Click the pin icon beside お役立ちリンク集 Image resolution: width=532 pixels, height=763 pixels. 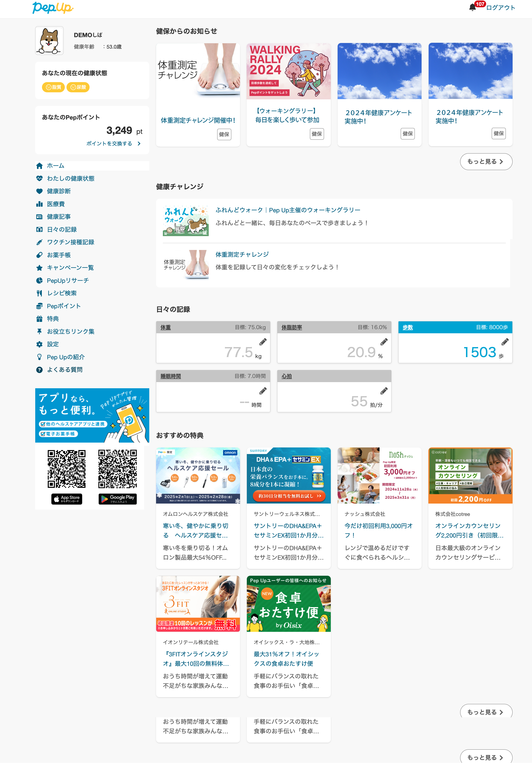[40, 331]
